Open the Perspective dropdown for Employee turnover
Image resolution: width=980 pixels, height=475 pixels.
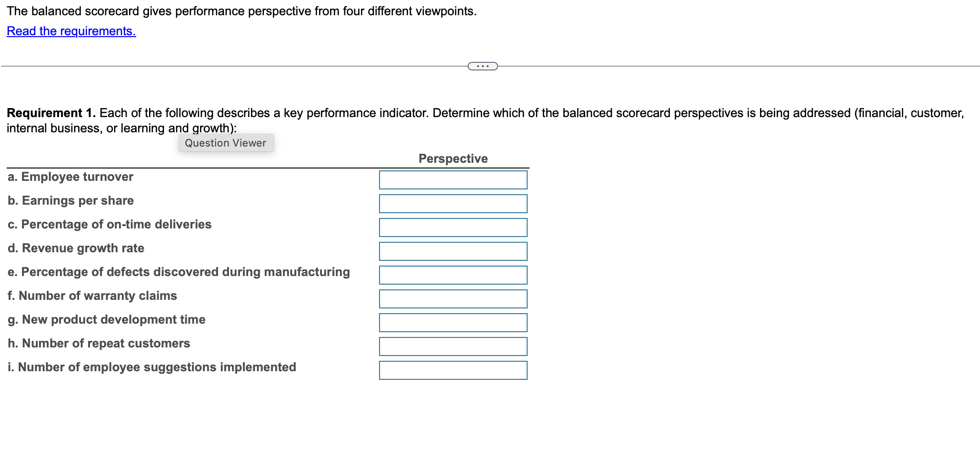pyautogui.click(x=452, y=179)
